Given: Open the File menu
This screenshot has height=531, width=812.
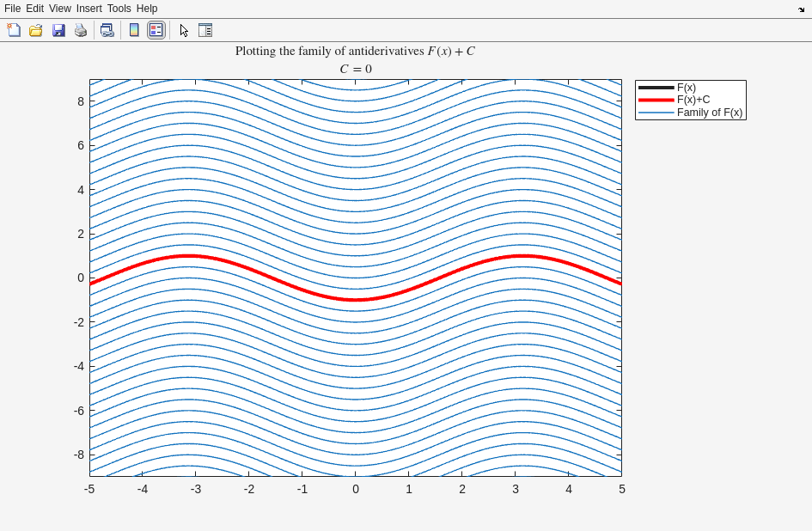Looking at the screenshot, I should click(12, 9).
